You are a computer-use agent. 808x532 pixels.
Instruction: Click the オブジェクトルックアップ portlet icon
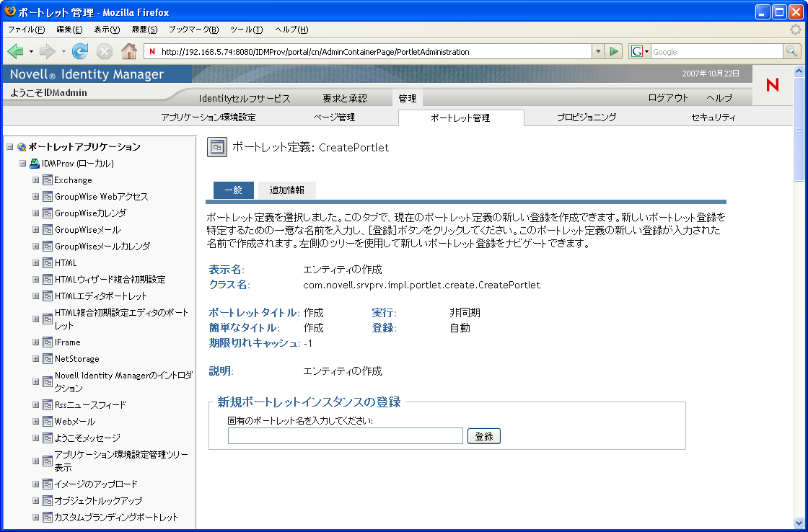pos(48,500)
